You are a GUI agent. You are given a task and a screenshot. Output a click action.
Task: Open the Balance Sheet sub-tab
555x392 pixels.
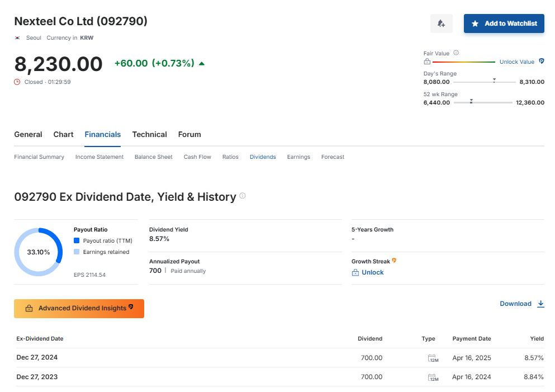(153, 157)
